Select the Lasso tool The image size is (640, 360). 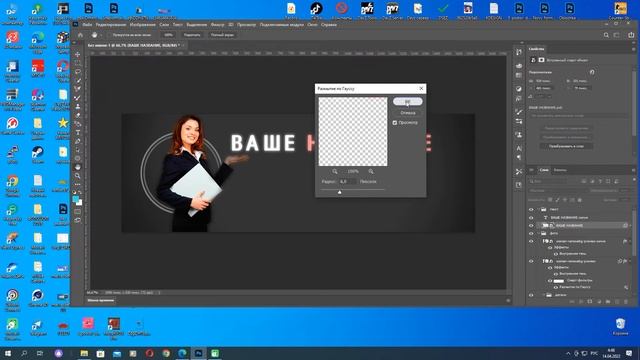[78, 72]
